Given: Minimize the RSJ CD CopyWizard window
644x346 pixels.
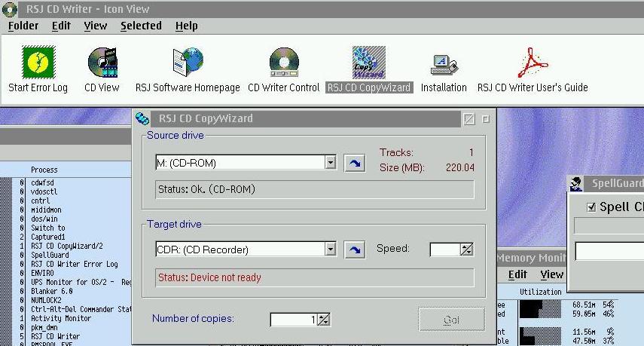Looking at the screenshot, I should 469,119.
